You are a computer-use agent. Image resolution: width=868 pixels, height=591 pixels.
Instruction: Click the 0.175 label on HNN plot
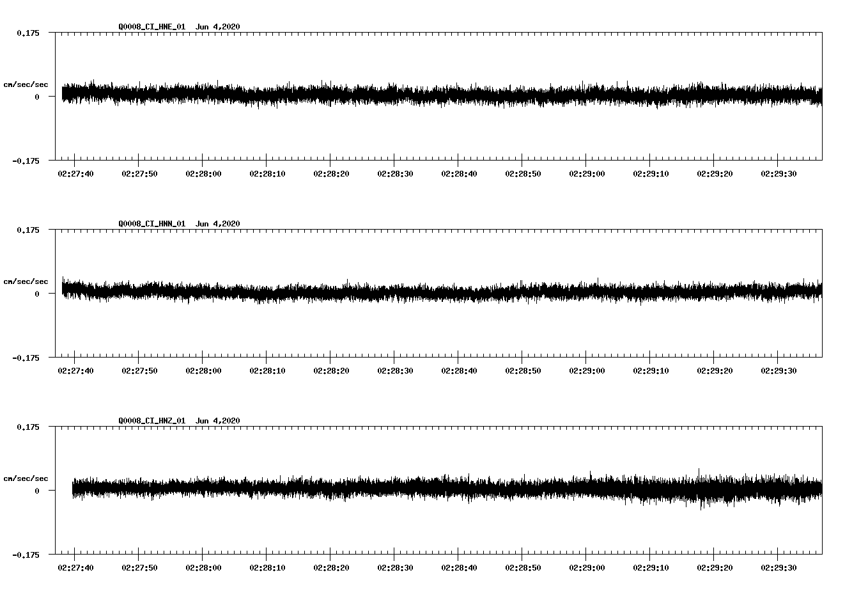click(x=27, y=230)
